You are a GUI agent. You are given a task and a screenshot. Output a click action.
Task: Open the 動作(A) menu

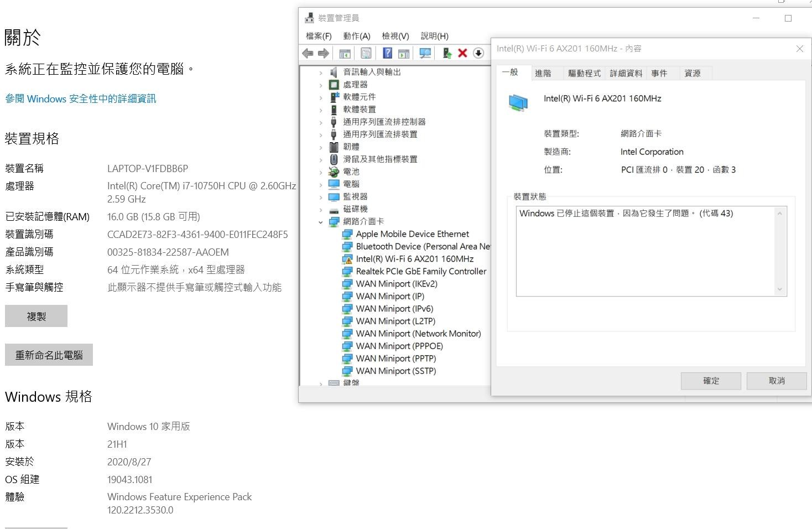pyautogui.click(x=356, y=35)
